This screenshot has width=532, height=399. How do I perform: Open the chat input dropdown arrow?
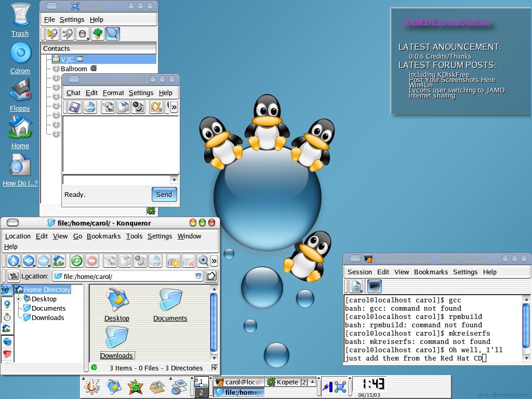coord(174,180)
